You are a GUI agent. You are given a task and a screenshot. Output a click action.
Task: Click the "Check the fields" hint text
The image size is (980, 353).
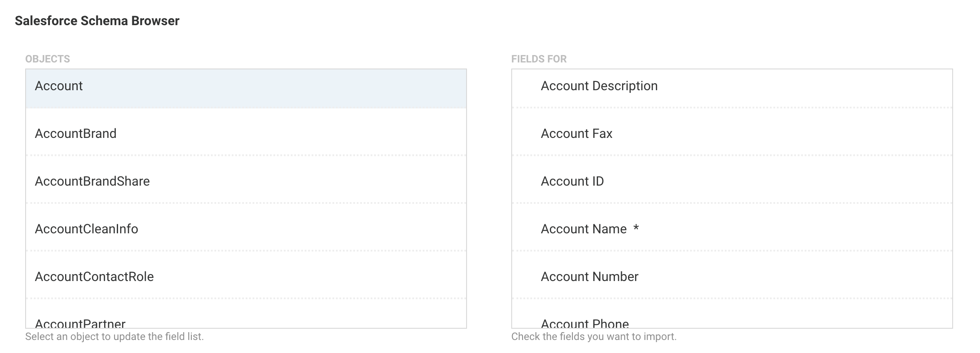(594, 337)
